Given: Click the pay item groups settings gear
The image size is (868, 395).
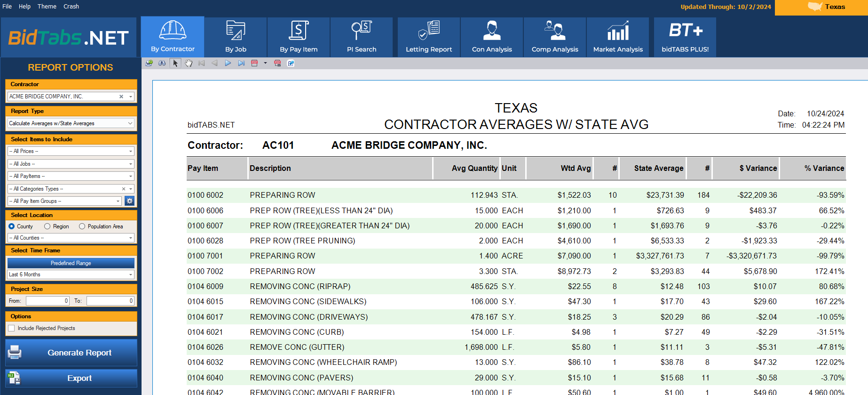Looking at the screenshot, I should (130, 201).
